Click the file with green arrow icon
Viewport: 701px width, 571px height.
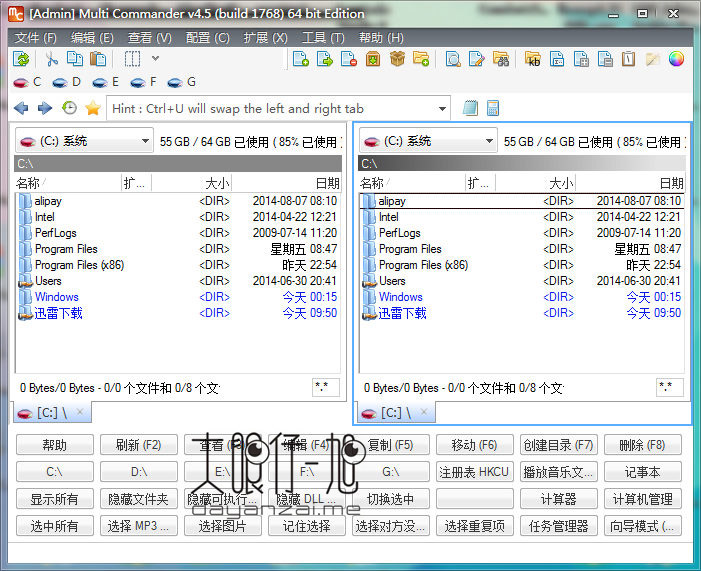pyautogui.click(x=325, y=59)
